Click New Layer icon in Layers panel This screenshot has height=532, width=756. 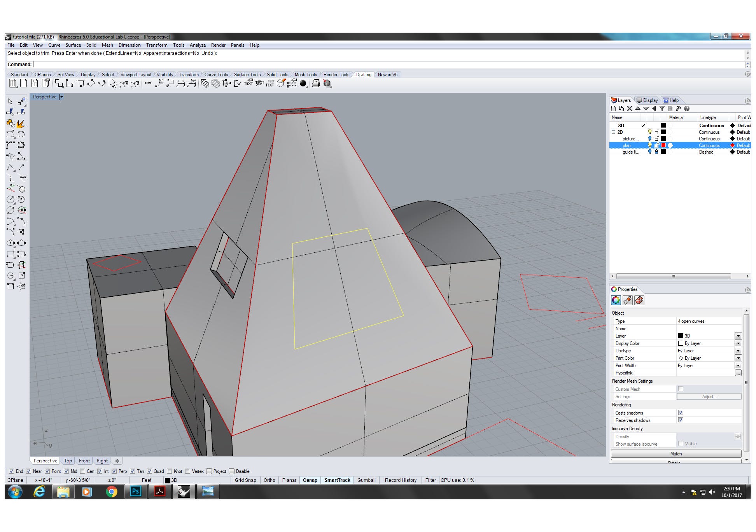613,108
